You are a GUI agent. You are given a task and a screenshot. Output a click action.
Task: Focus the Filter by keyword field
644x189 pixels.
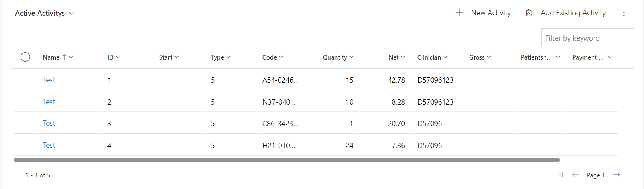coord(588,38)
